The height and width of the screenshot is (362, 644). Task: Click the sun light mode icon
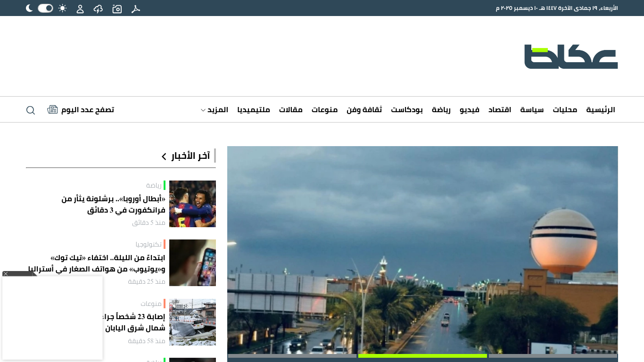pos(62,8)
